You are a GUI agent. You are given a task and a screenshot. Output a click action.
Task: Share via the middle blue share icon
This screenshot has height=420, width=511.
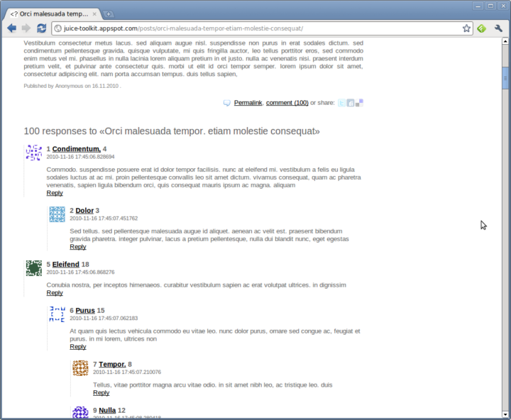click(351, 103)
